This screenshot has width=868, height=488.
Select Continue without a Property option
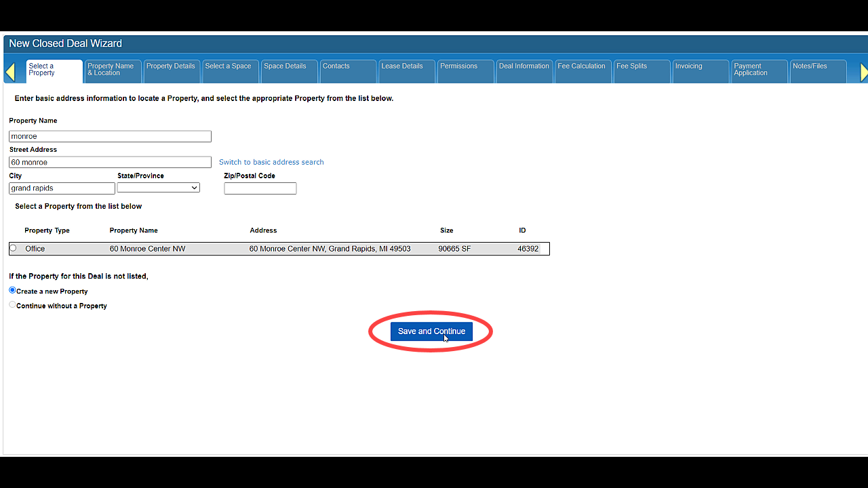(12, 305)
